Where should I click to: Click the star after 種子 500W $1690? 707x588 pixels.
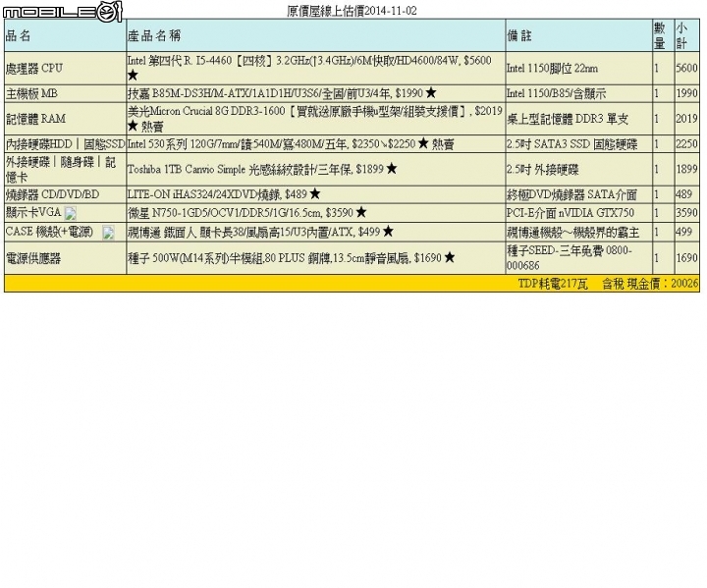[449, 257]
